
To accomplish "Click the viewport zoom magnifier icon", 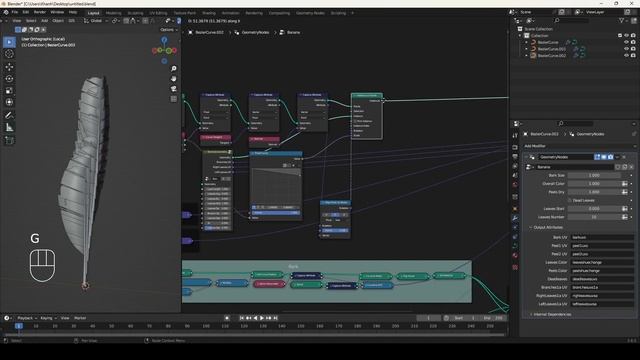I will coord(173,68).
